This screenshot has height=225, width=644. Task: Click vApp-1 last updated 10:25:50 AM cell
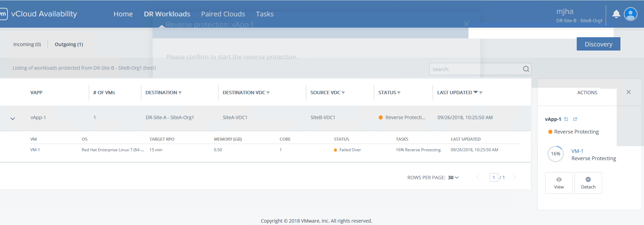tap(465, 117)
